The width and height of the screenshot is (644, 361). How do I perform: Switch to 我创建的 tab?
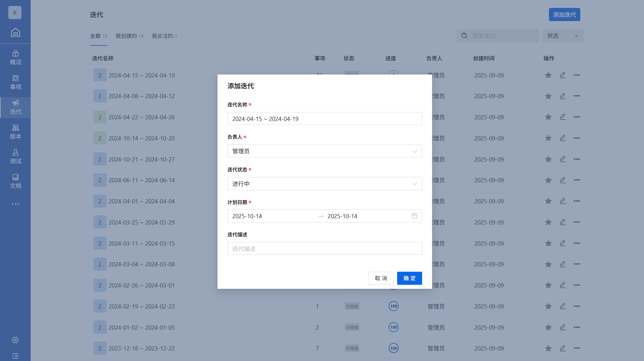click(x=129, y=36)
